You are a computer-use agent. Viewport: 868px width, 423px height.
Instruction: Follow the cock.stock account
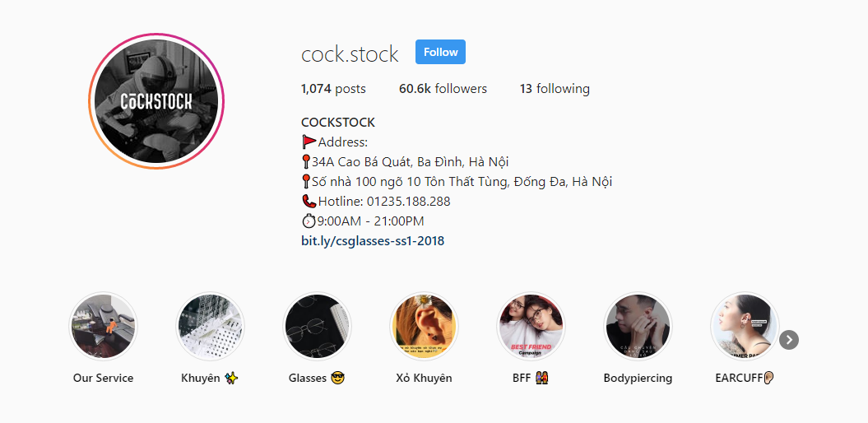441,52
